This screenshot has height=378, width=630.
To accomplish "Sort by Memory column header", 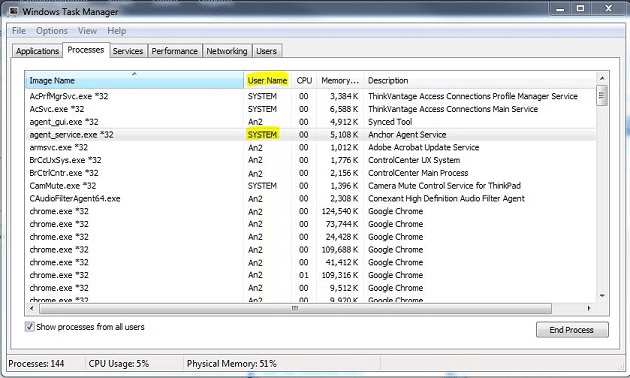I will (340, 80).
